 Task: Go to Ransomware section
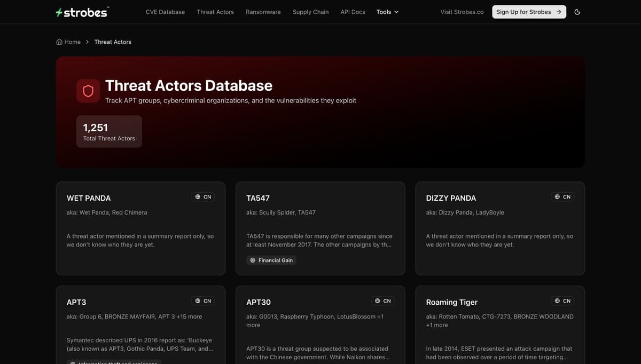(263, 12)
